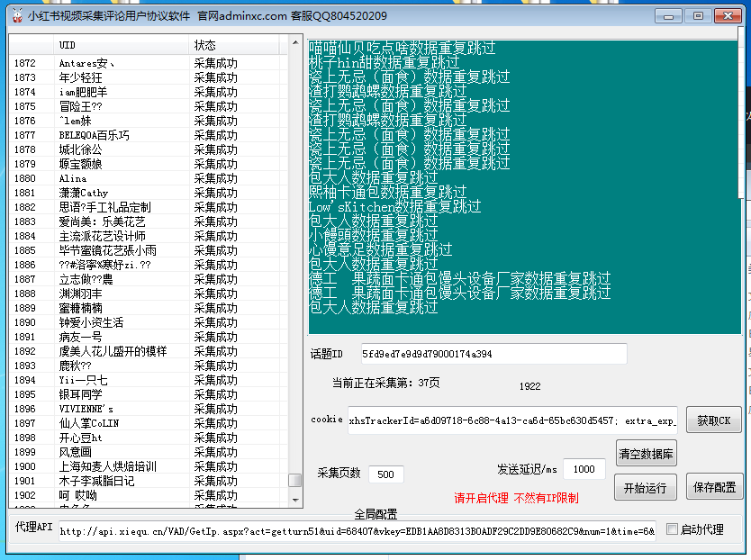The image size is (751, 560).
Task: Click the 获取CK button
Action: (714, 420)
